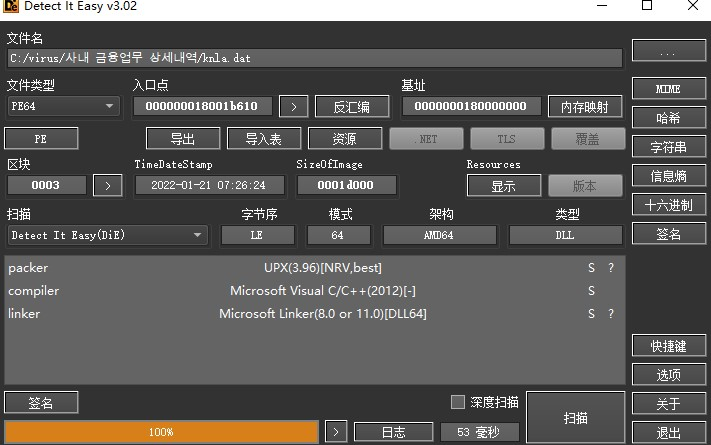
Task: Click the entry point address field
Action: [202, 107]
